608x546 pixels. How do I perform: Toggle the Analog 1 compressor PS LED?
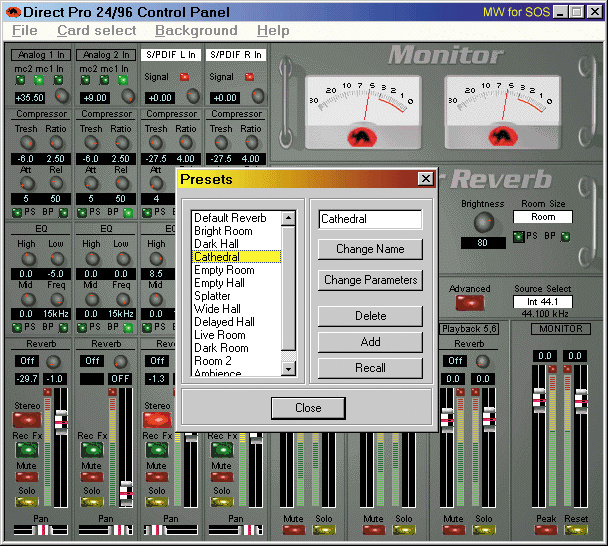pyautogui.click(x=14, y=212)
